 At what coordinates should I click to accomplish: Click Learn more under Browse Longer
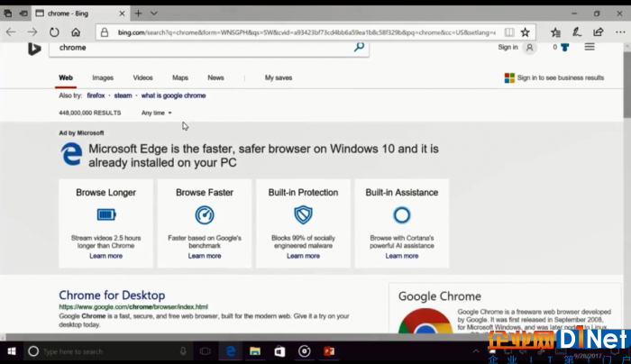coord(105,256)
